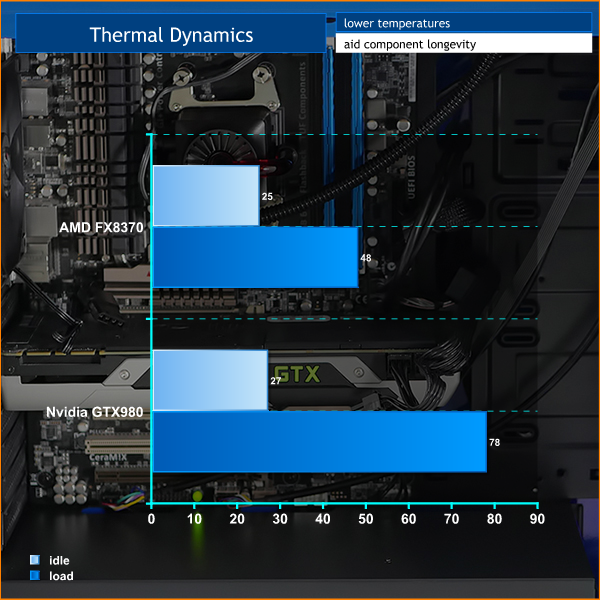The width and height of the screenshot is (600, 600).
Task: Click the "idle" legend label
Action: [59, 561]
